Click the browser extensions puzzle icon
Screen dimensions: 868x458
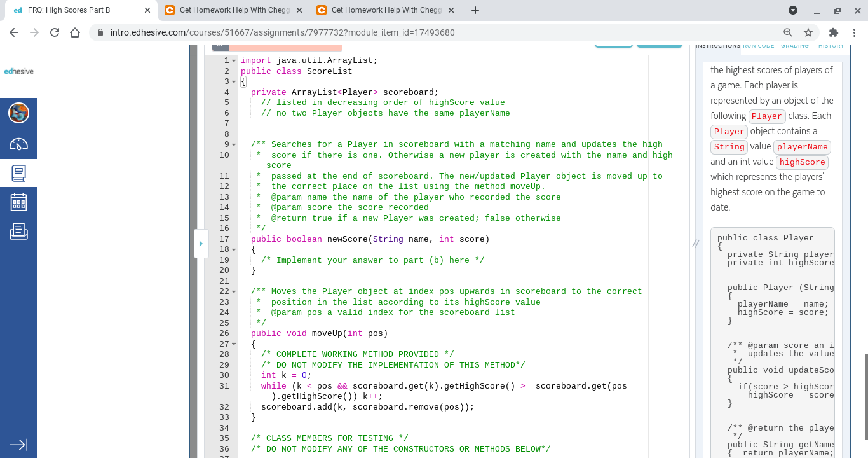(833, 32)
